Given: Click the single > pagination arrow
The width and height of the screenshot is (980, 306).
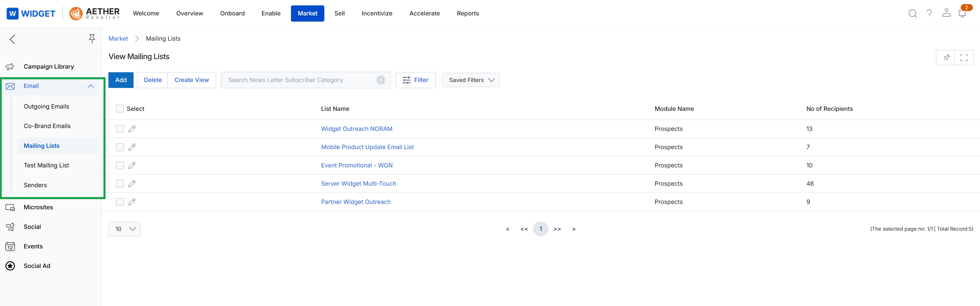Looking at the screenshot, I should pos(574,229).
